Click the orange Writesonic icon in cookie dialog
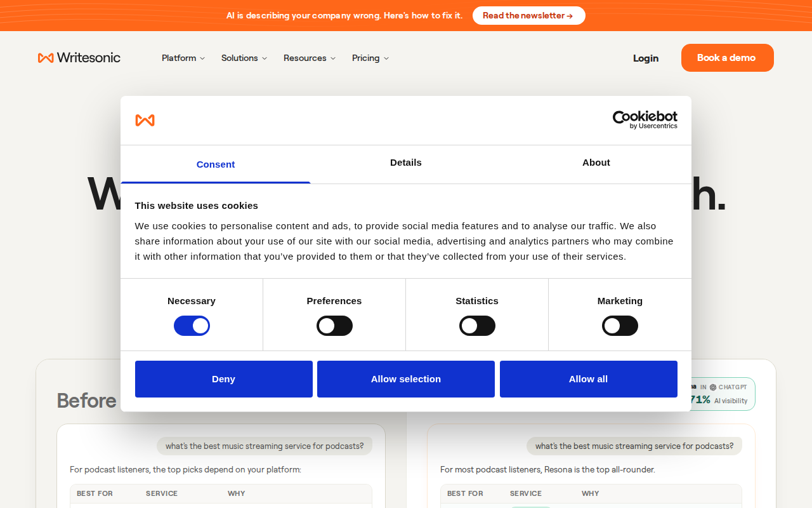The image size is (812, 508). (145, 121)
